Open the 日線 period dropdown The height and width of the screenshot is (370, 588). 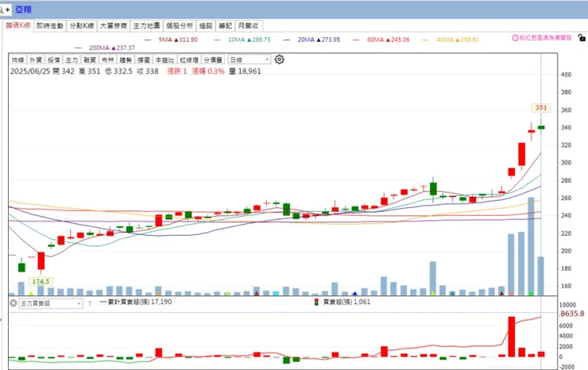coord(250,60)
